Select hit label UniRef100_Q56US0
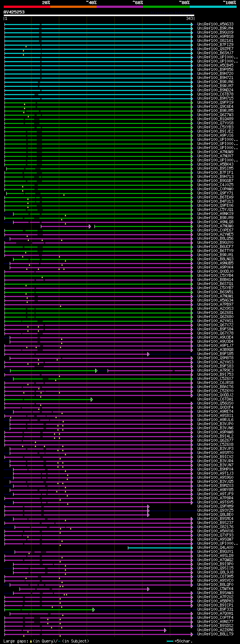The width and height of the screenshot is (240, 644). [x=215, y=403]
